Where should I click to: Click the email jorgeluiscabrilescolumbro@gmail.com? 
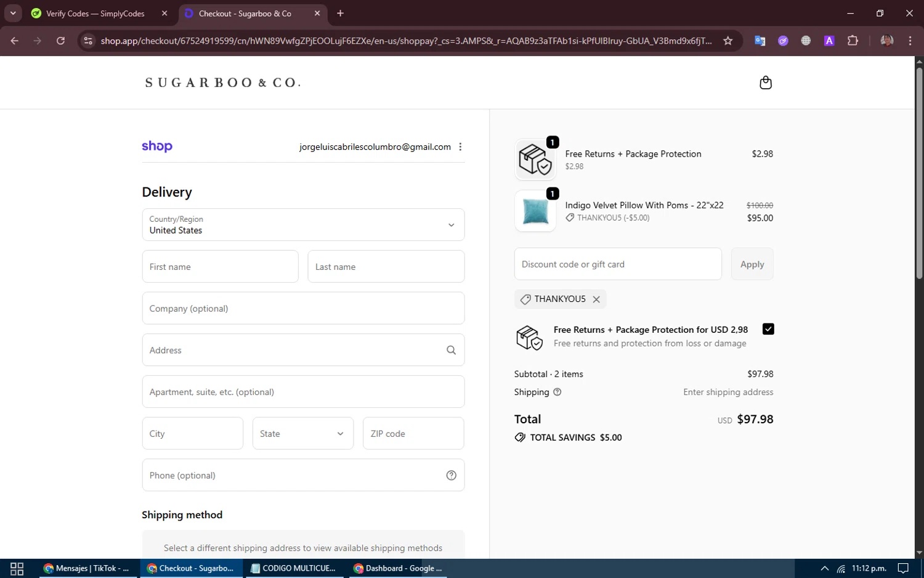click(x=375, y=147)
